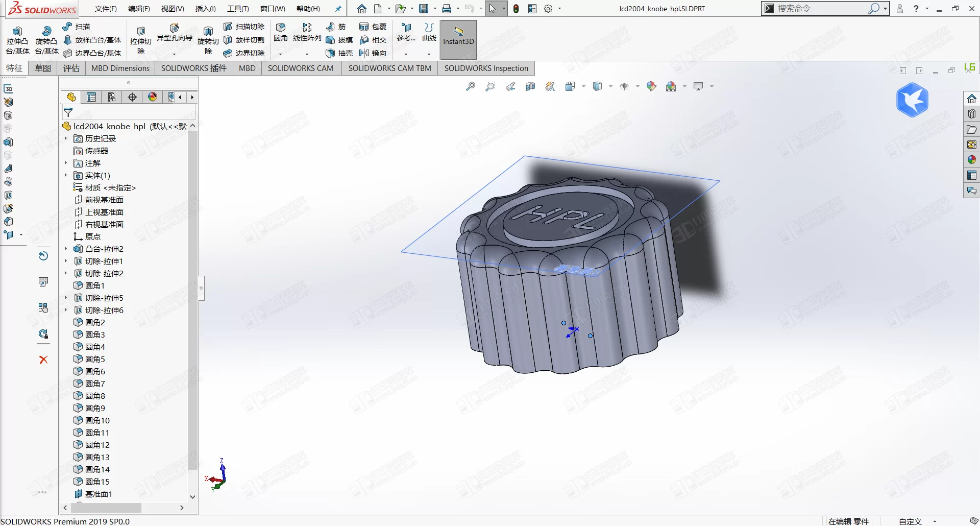Open the Fillet dropdown arrow
The image size is (980, 526).
[x=280, y=54]
